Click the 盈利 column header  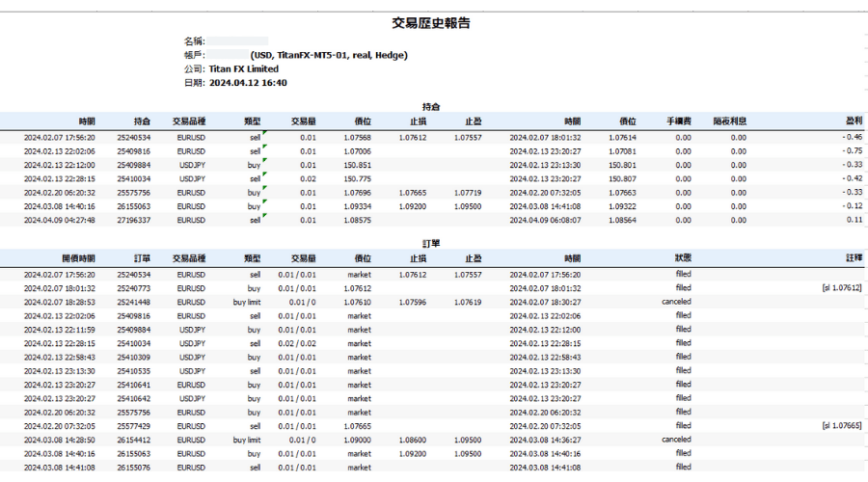pyautogui.click(x=854, y=121)
